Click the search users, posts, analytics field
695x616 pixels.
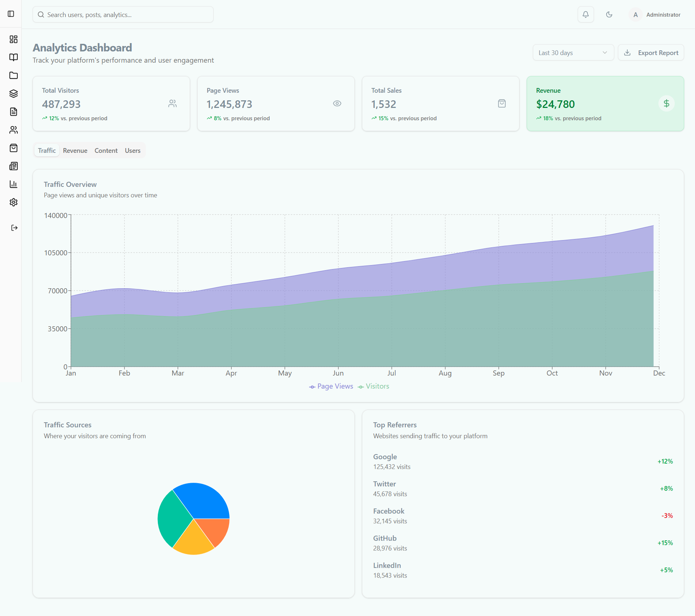123,14
